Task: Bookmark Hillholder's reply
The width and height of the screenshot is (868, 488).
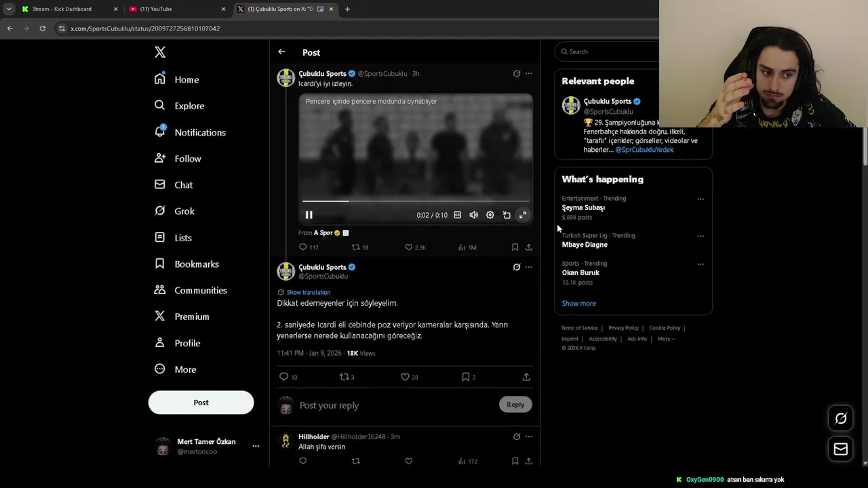Action: pos(515,461)
